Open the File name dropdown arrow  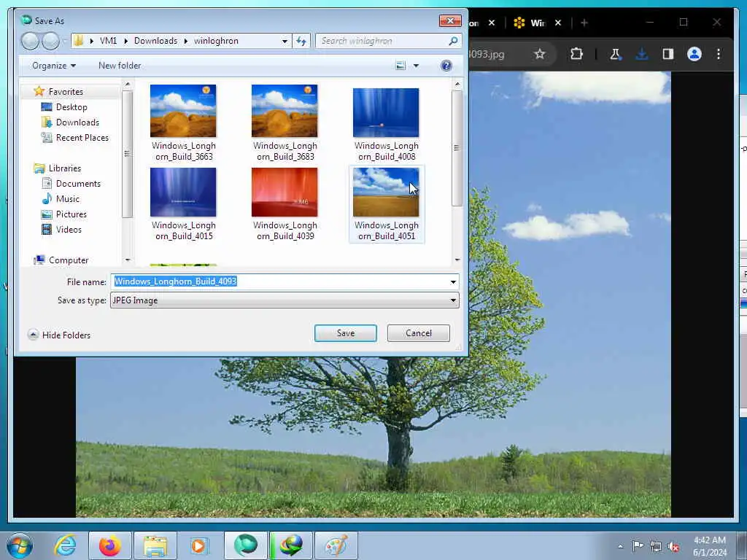(x=453, y=282)
